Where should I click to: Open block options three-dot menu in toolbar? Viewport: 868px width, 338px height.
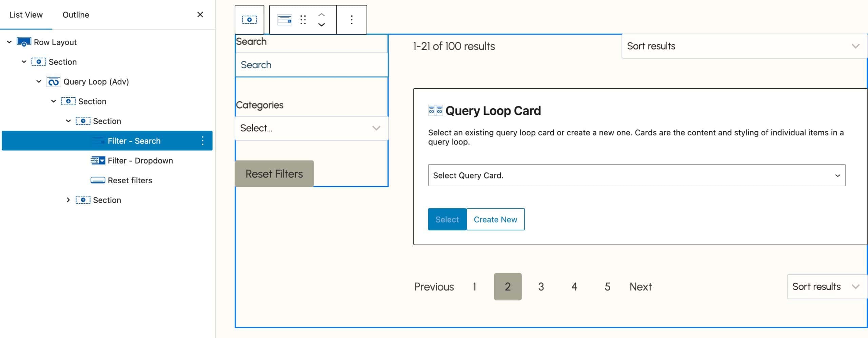click(352, 20)
